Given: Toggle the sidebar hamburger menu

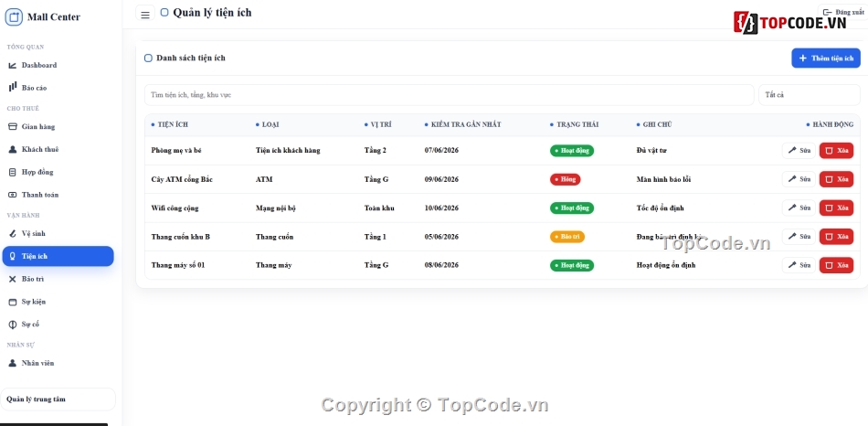Looking at the screenshot, I should pyautogui.click(x=145, y=15).
